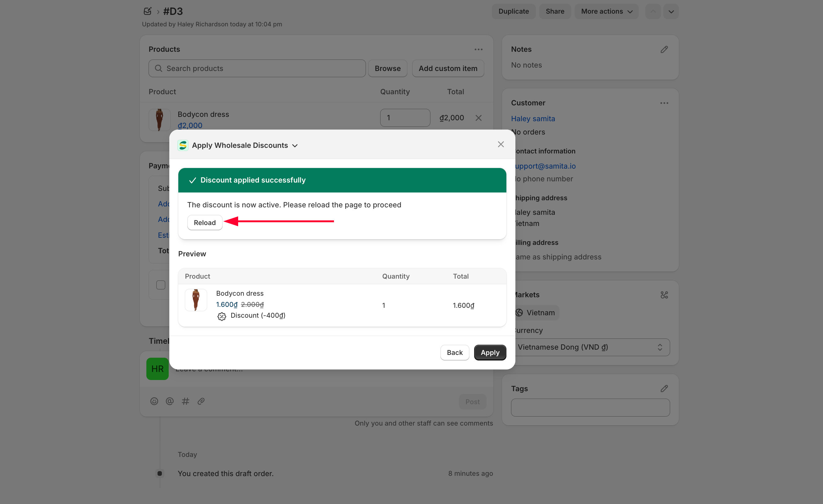The width and height of the screenshot is (823, 504).
Task: Close the Apply Wholesale Discounts modal
Action: 500,144
